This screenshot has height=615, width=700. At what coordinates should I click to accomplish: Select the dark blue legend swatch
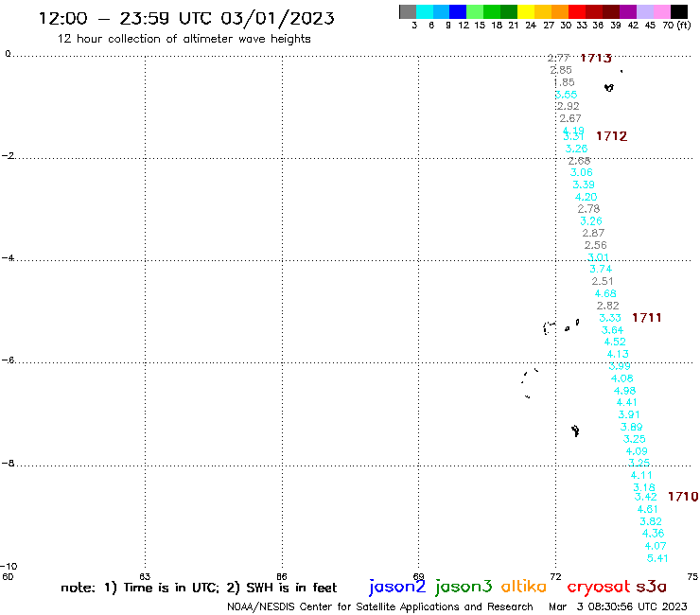(458, 11)
